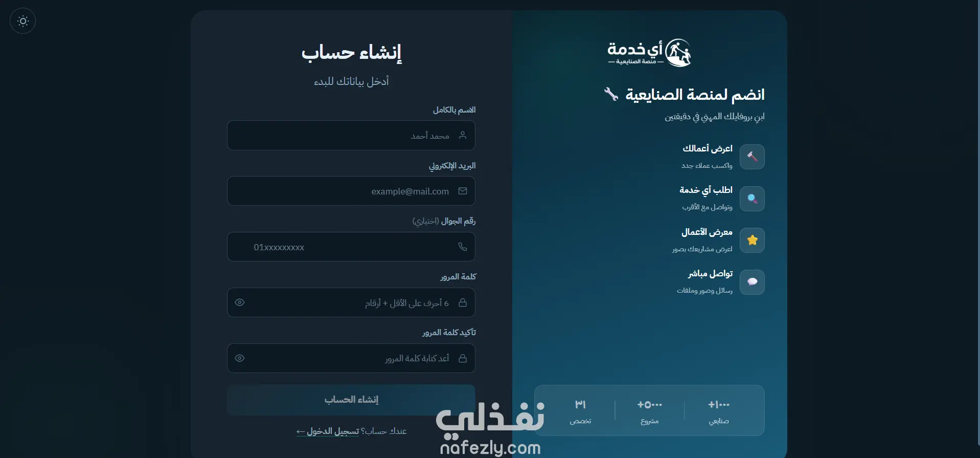Submit the form with إنشاء الحساب button
980x458 pixels.
coord(351,400)
